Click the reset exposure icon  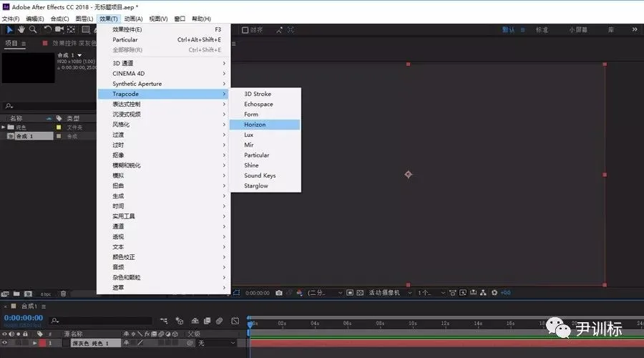pyautogui.click(x=494, y=293)
